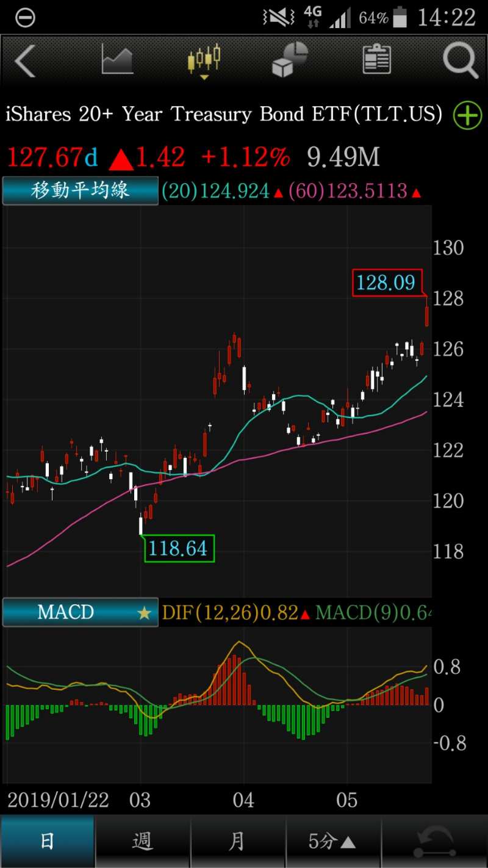The height and width of the screenshot is (868, 488).
Task: Expand the 5分 minute interval menu
Action: point(332,842)
